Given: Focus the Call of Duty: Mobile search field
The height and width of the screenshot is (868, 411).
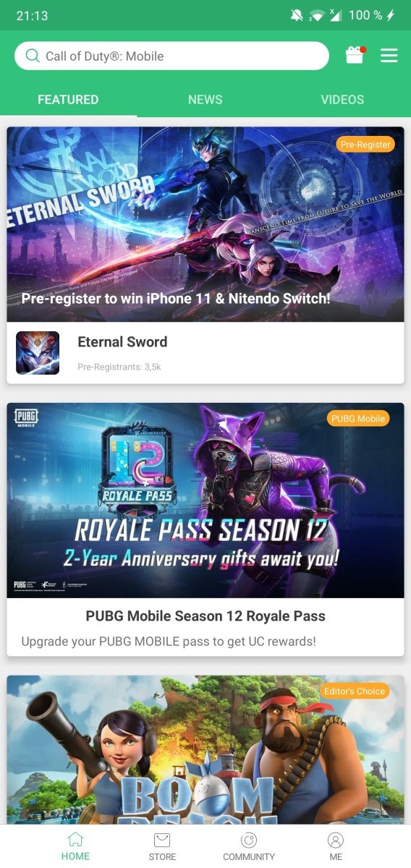Looking at the screenshot, I should tap(171, 56).
